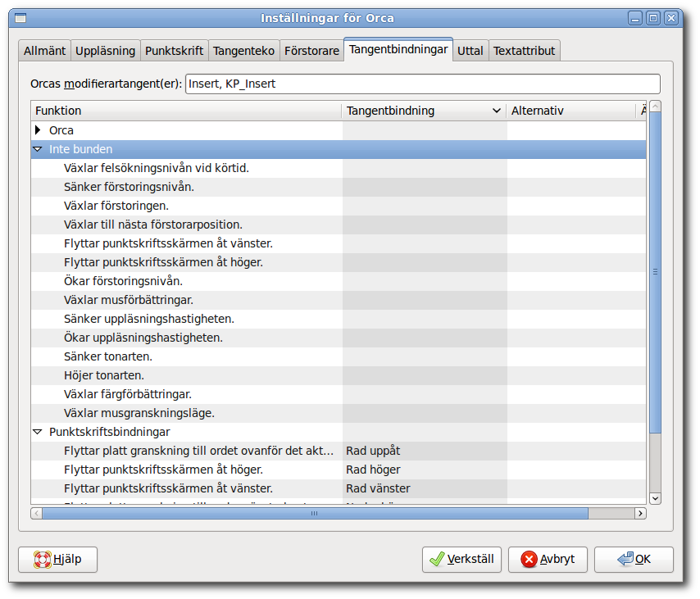Select 'Sänker förstoringsnivån.' row

[x=339, y=187]
